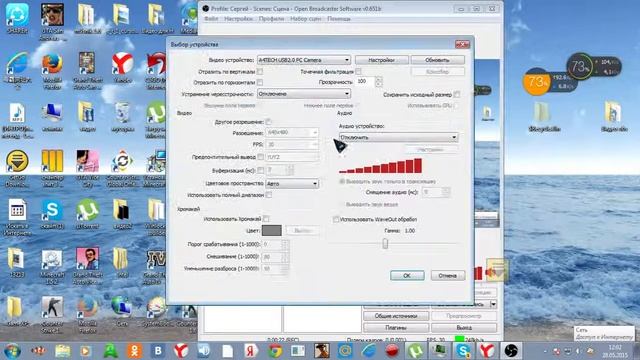Screen dimensions: 640x360
Task: Toggle 'Точечная фильтрация' checkbox
Action: tap(358, 71)
